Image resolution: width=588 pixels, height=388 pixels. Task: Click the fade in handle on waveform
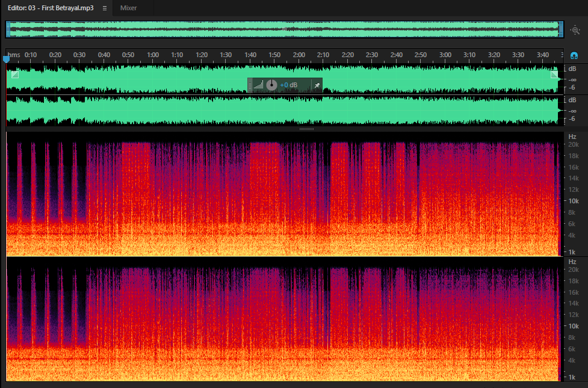point(14,75)
